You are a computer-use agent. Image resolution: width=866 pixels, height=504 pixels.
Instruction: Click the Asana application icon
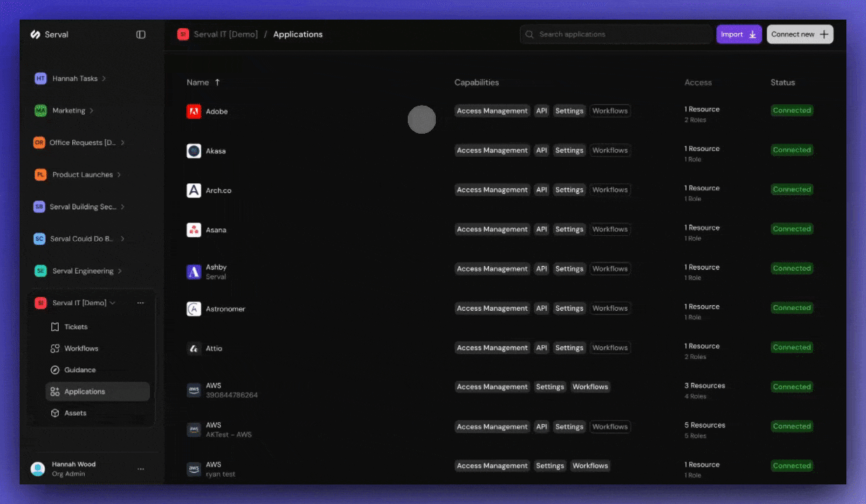tap(194, 230)
